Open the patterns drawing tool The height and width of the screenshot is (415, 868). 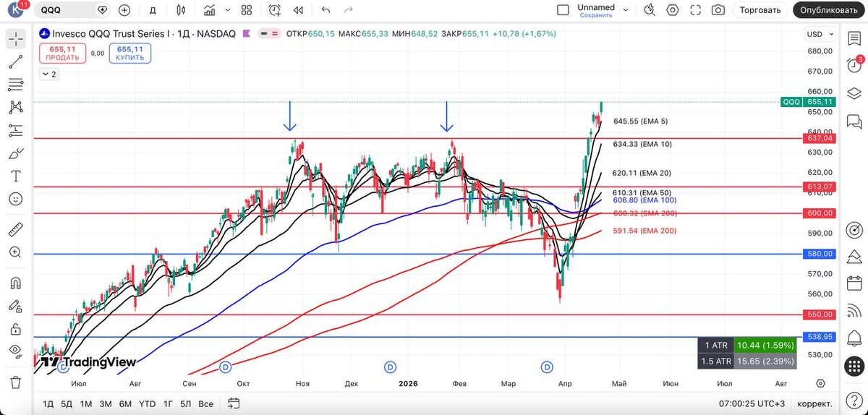[15, 108]
